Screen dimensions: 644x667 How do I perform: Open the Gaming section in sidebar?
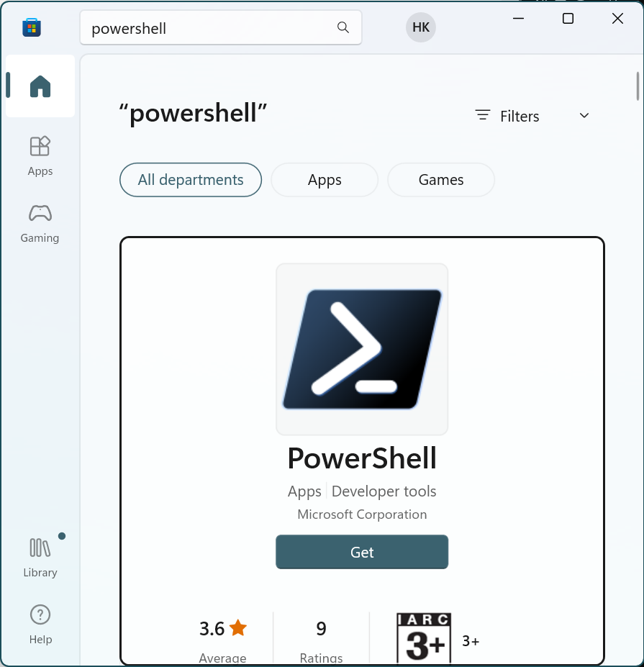pos(40,224)
